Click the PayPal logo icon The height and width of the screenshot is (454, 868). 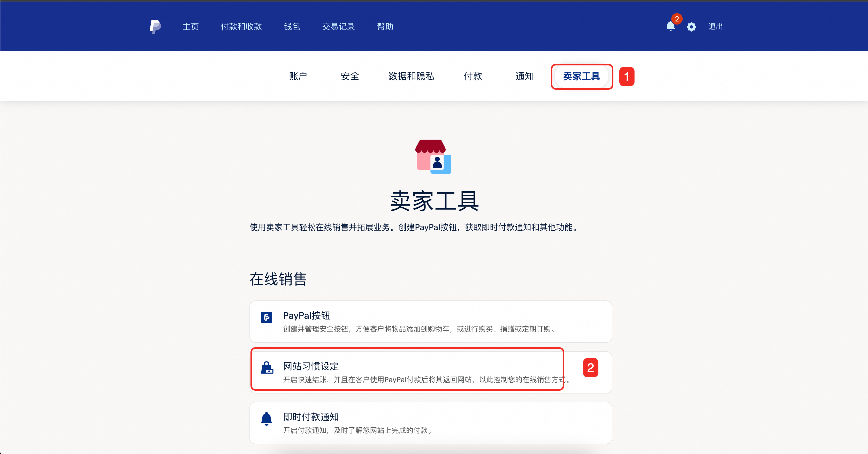point(155,27)
